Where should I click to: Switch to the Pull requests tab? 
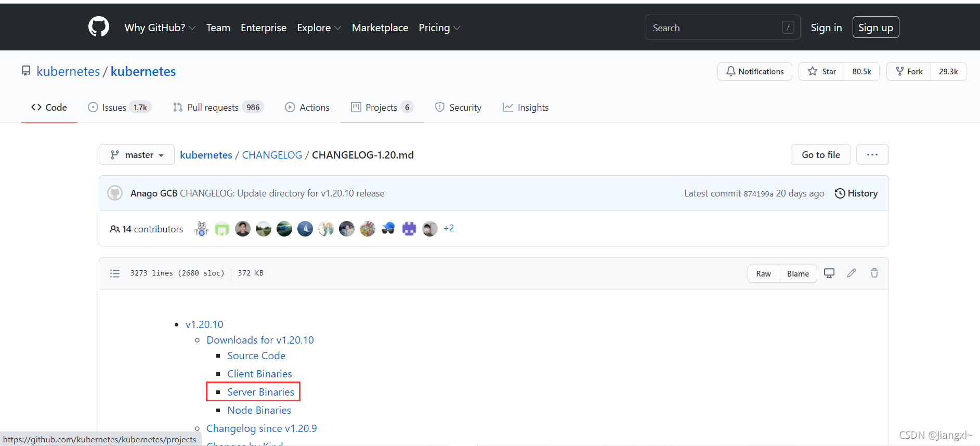pos(218,108)
